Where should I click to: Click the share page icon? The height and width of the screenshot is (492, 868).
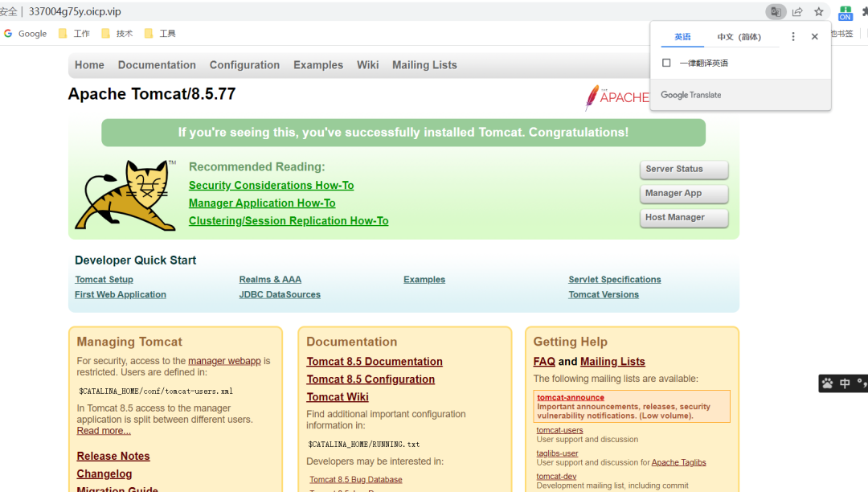point(797,12)
